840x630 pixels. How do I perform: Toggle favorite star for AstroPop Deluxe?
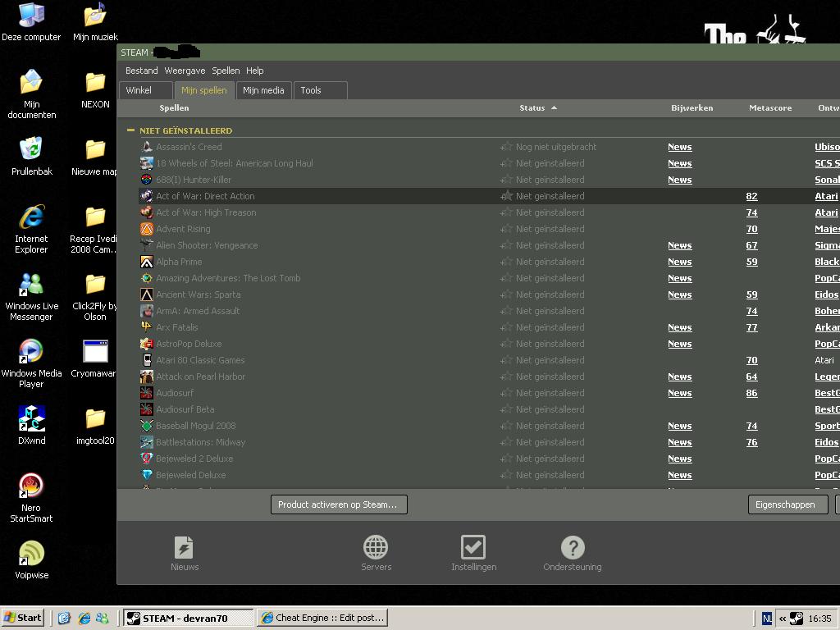506,344
